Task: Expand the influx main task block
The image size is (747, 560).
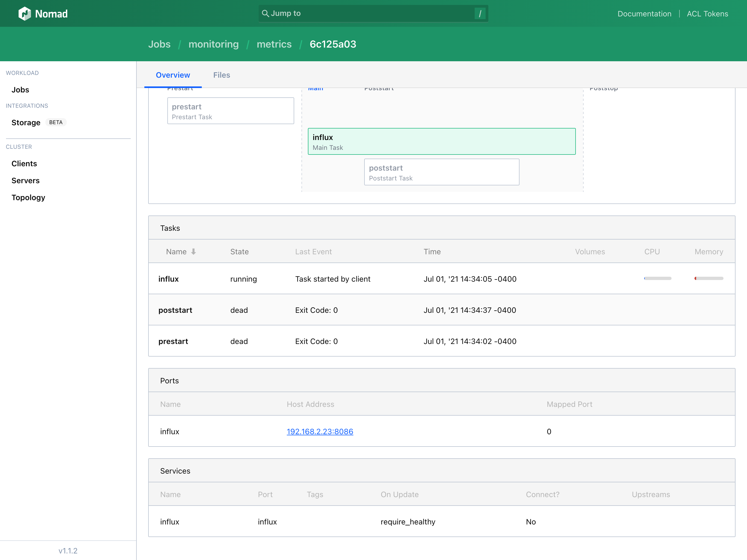Action: coord(441,141)
